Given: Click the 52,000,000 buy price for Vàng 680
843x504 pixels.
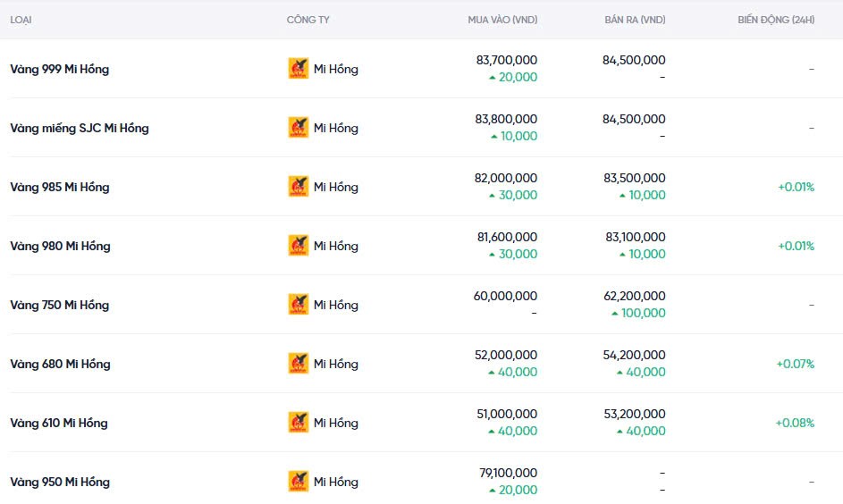Looking at the screenshot, I should coord(506,355).
